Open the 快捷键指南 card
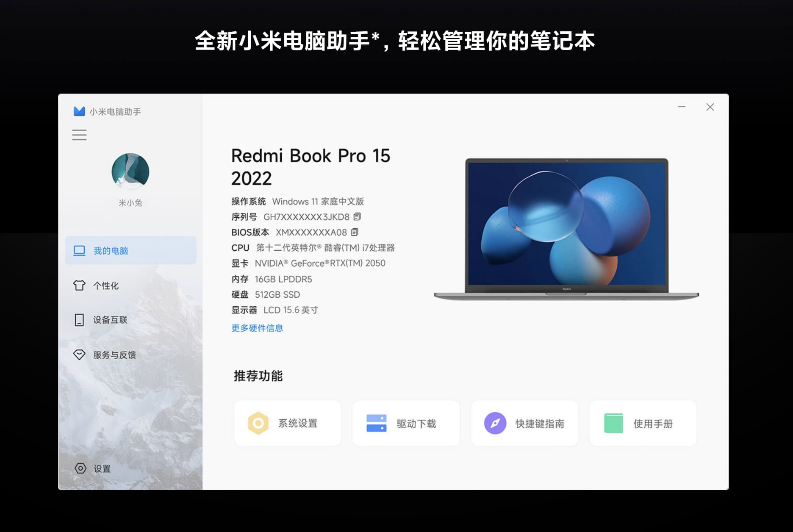This screenshot has height=532, width=793. 524,423
